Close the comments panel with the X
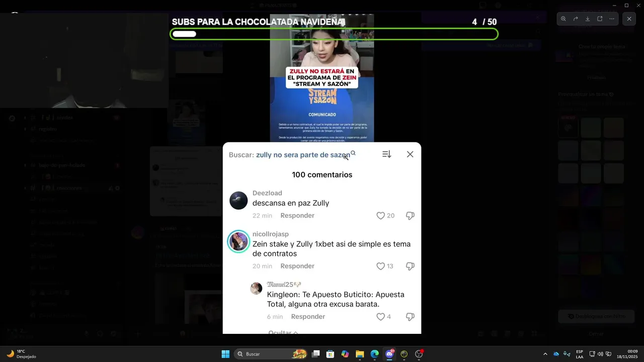 [x=410, y=154]
